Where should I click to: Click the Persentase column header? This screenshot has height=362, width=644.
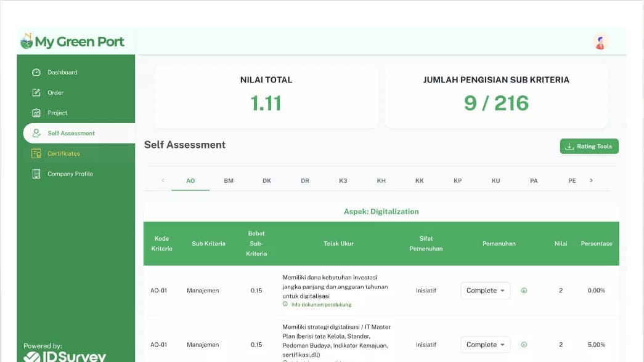597,243
